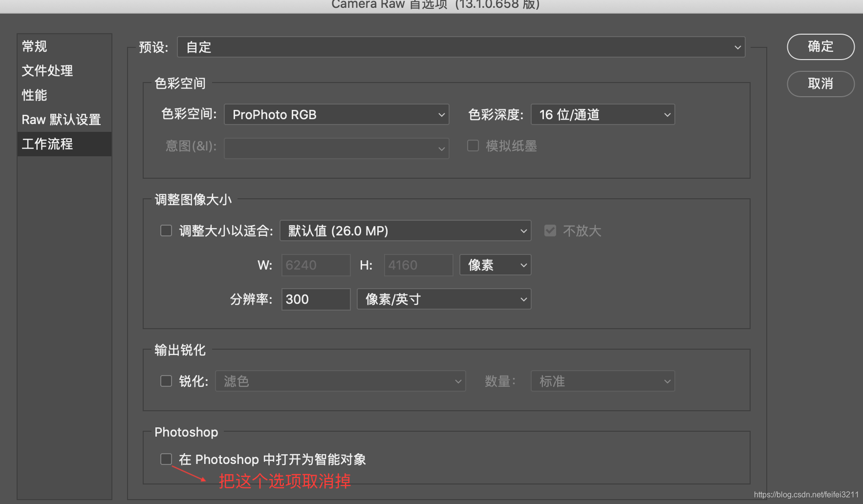Open the 像素/英寸 resolution unit dropdown
863x504 pixels.
pos(444,299)
